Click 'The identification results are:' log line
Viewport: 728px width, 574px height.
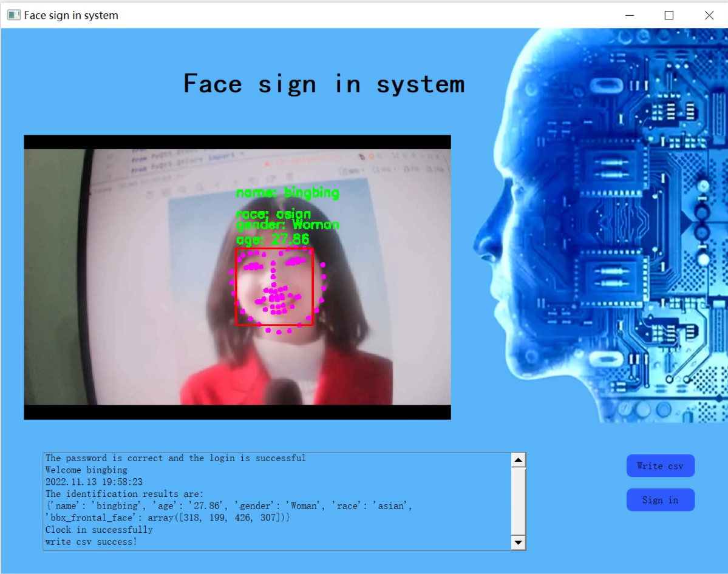pos(124,494)
